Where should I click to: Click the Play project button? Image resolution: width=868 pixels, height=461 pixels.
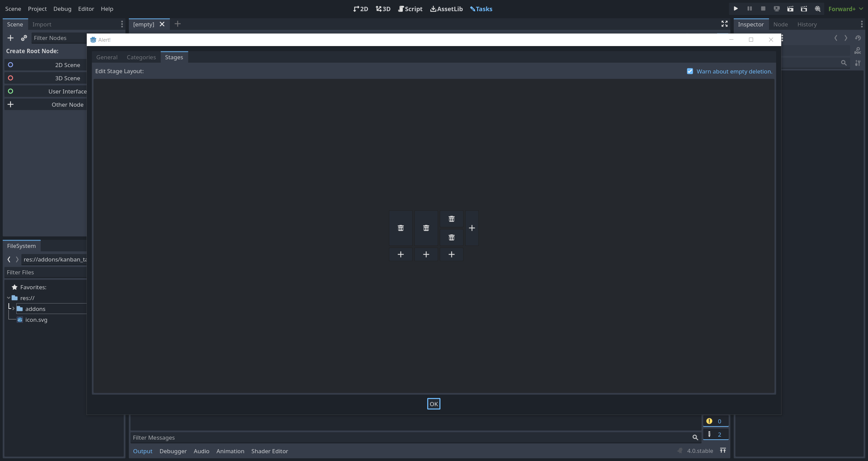[736, 9]
